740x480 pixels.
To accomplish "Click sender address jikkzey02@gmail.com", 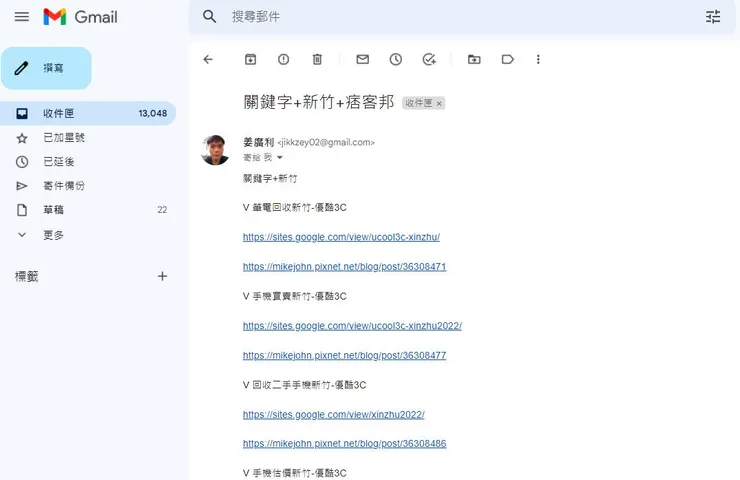I will click(x=326, y=143).
